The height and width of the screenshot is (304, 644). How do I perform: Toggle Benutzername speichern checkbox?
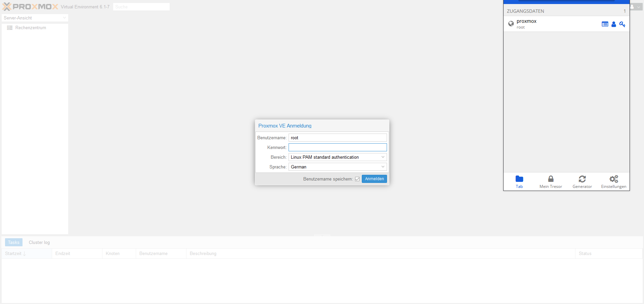click(357, 179)
